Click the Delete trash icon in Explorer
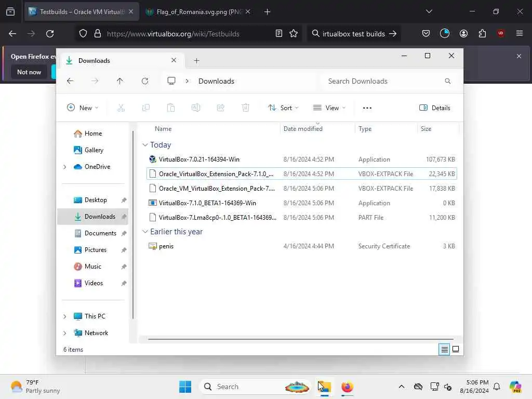The width and height of the screenshot is (532, 399). [246, 108]
